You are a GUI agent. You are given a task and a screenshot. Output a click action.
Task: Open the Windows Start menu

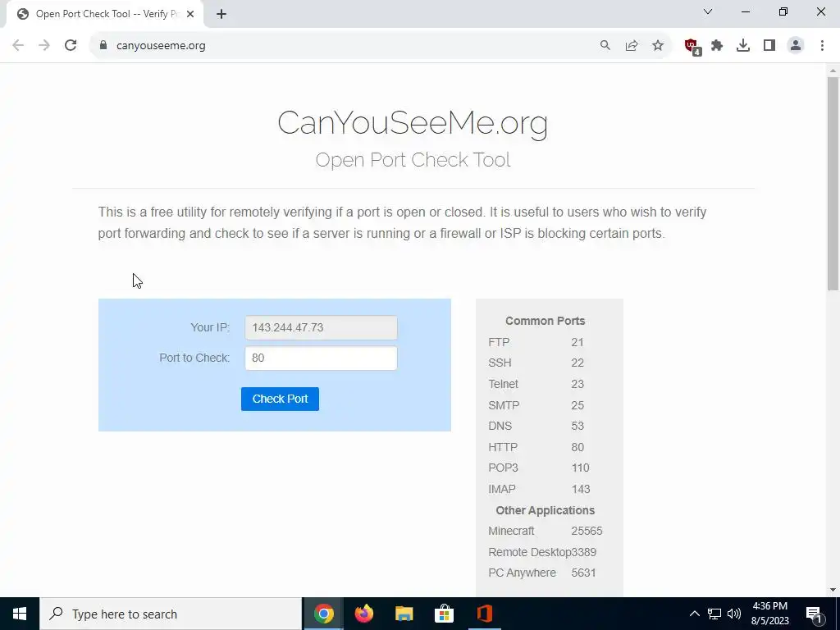[x=20, y=614]
